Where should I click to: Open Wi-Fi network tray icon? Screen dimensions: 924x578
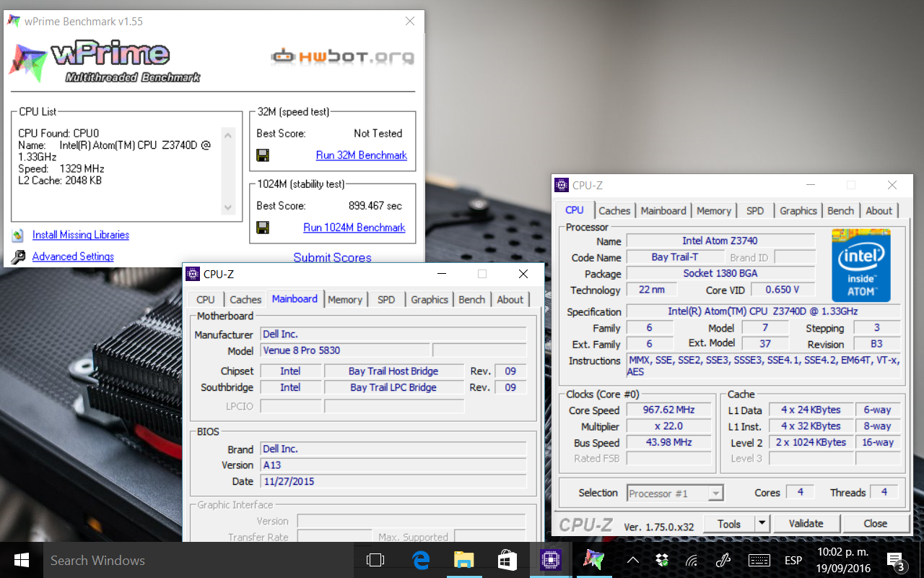[x=692, y=560]
